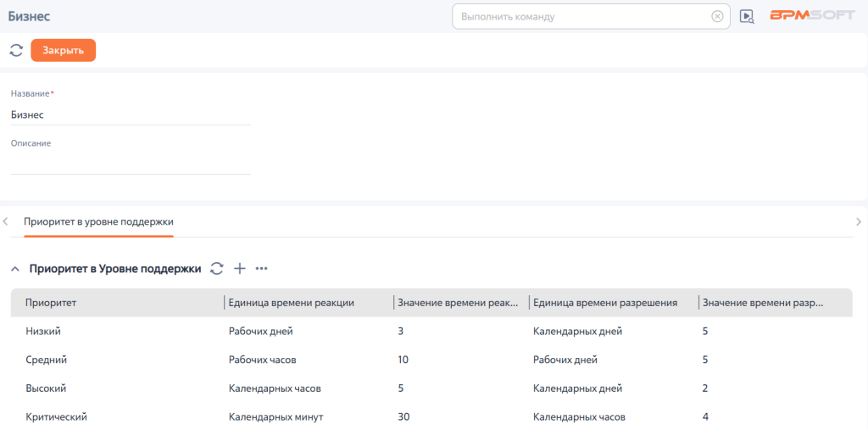Select the Высокий priority row
The height and width of the screenshot is (430, 868).
click(431, 388)
